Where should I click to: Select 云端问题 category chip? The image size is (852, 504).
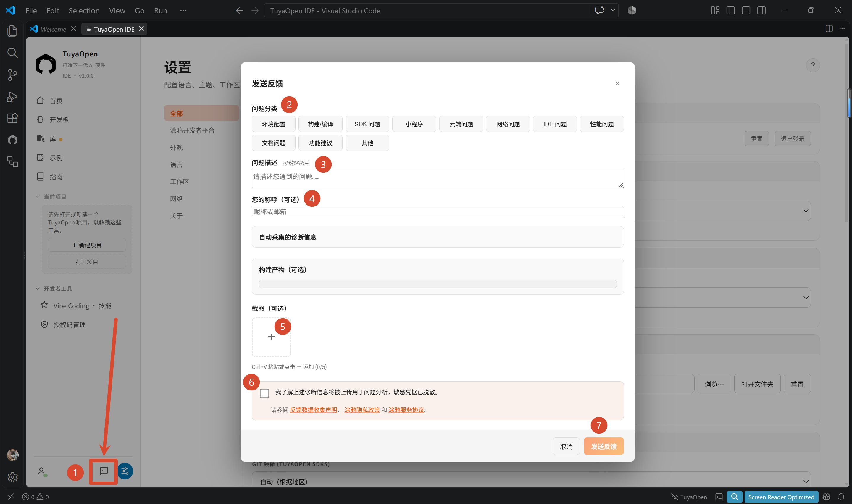coord(461,124)
